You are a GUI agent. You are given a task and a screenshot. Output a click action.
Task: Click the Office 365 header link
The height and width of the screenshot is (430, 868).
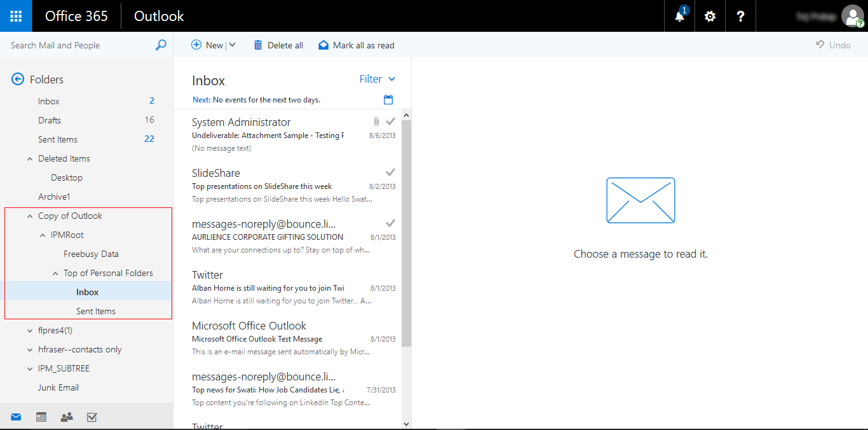click(76, 16)
